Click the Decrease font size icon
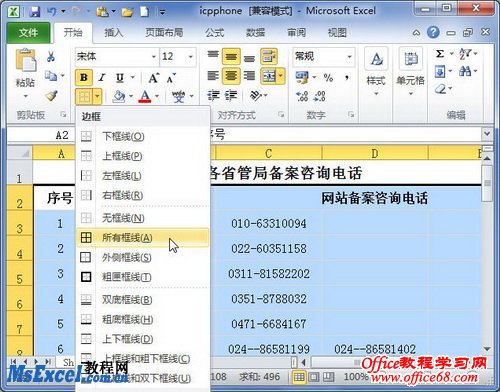 (171, 78)
